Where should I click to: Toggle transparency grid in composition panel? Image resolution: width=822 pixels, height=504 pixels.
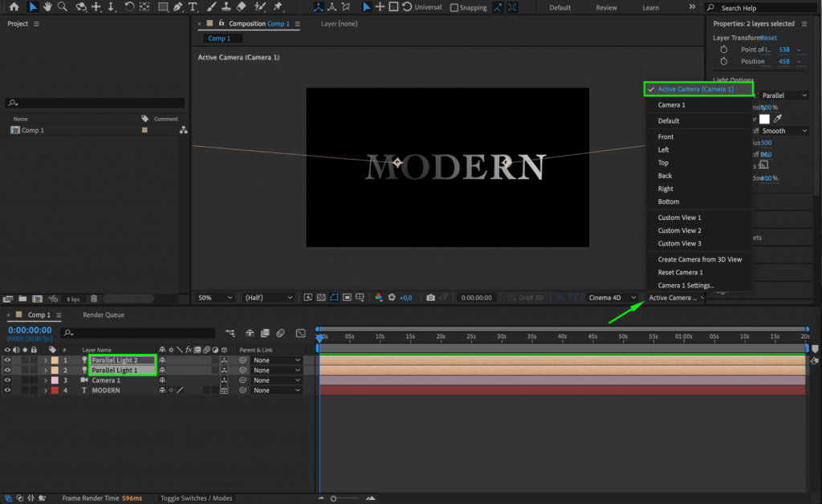click(321, 297)
